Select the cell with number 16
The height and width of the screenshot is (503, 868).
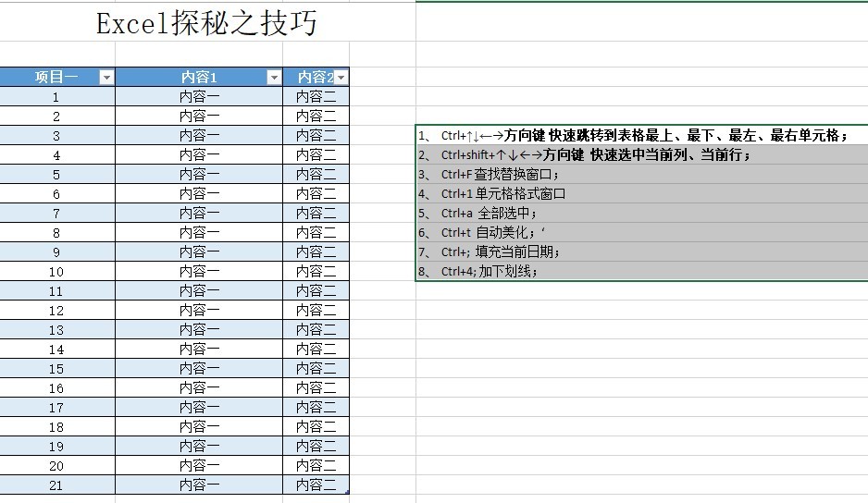(x=56, y=388)
